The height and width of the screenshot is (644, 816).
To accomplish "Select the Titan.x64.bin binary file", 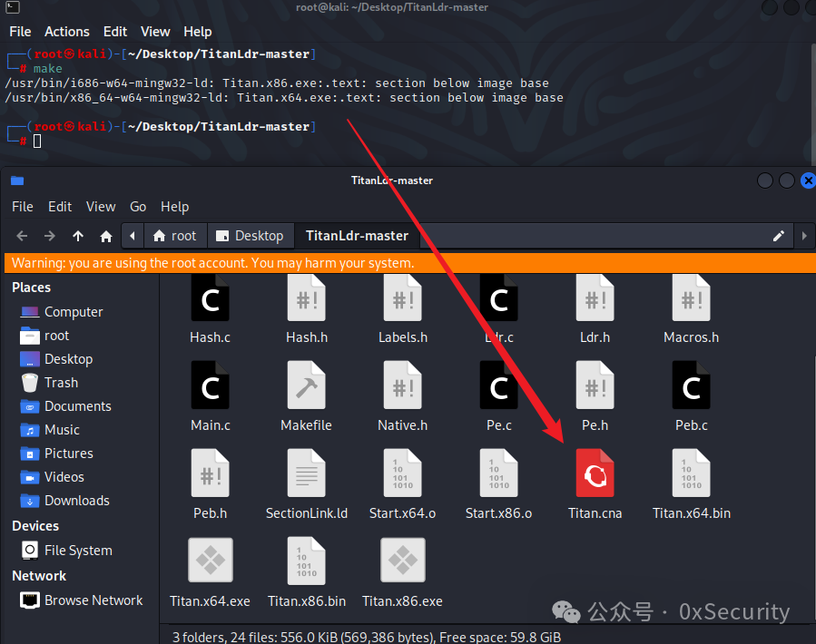I will (x=691, y=483).
